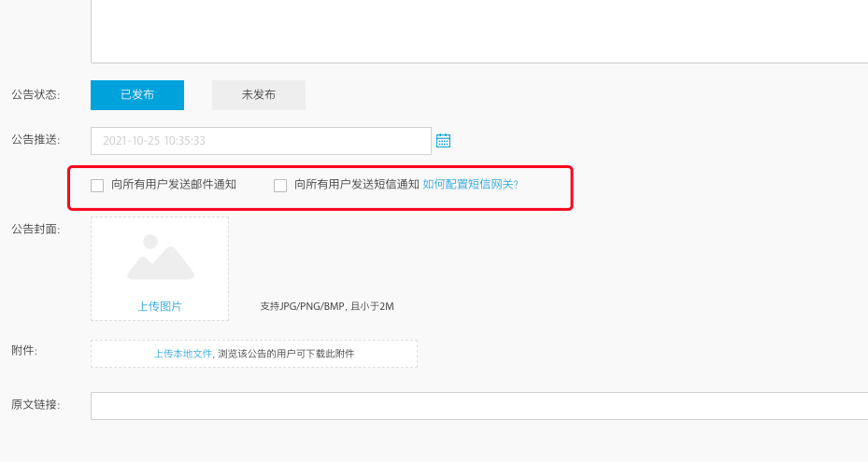
Task: Click the 原文链接 label
Action: [x=36, y=404]
